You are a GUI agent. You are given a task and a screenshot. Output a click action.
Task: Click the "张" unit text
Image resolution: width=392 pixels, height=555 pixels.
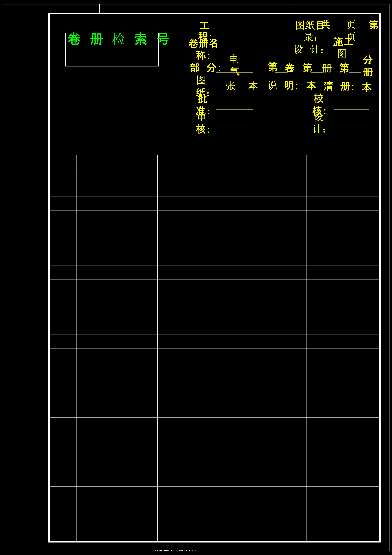coord(230,86)
